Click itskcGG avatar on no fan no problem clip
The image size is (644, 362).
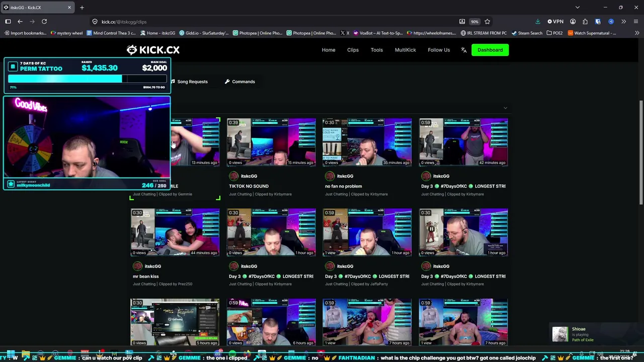[x=330, y=176]
